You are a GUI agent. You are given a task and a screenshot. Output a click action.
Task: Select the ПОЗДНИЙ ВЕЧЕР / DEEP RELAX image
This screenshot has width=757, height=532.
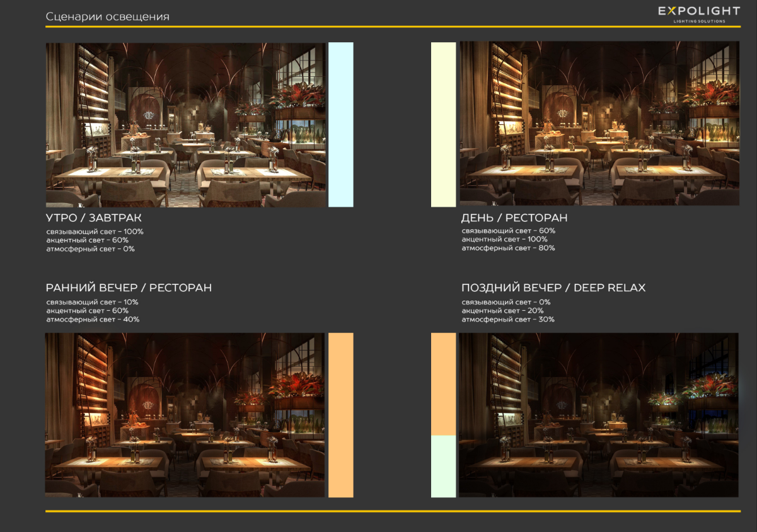point(598,415)
